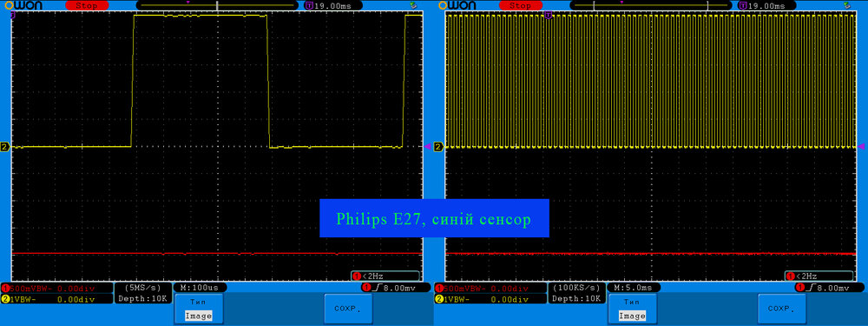Click the red channel 1 circle icon, right screen bottom

[x=439, y=289]
